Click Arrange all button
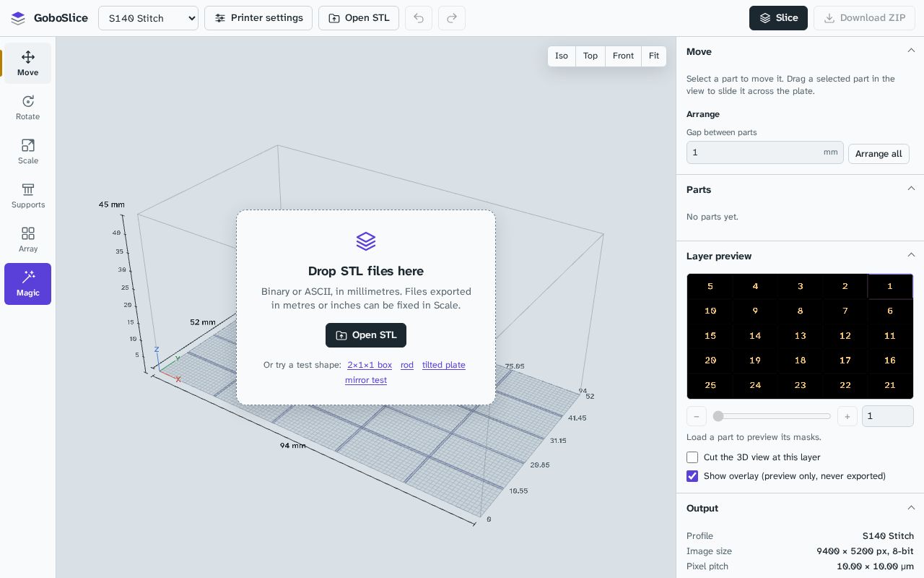Screen dimensions: 924x578 pos(879,153)
